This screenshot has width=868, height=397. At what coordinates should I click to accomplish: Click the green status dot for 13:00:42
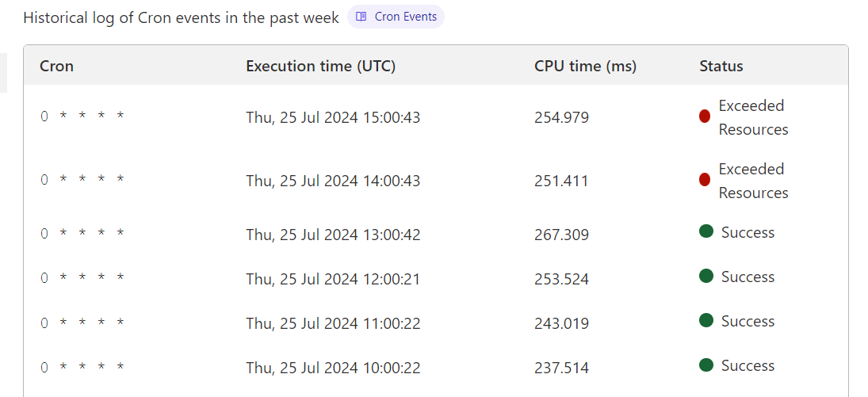click(706, 231)
